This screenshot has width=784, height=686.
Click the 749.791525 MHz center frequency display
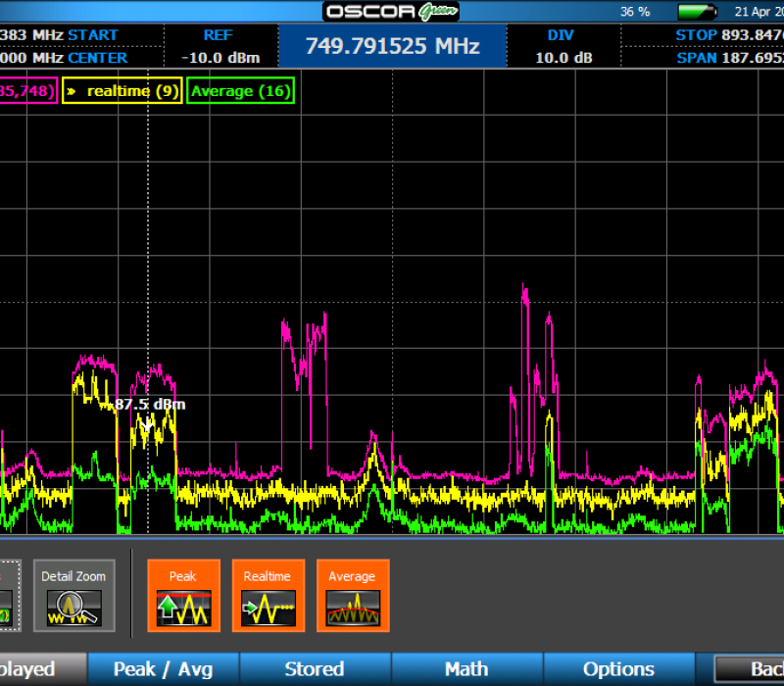tap(392, 45)
